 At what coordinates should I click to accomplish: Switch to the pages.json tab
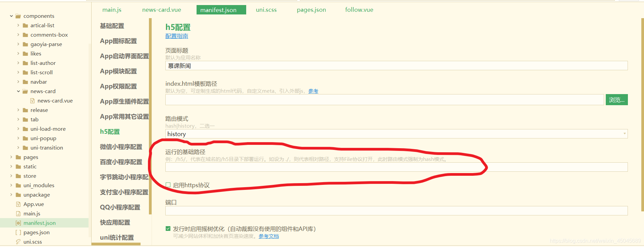[x=311, y=10]
